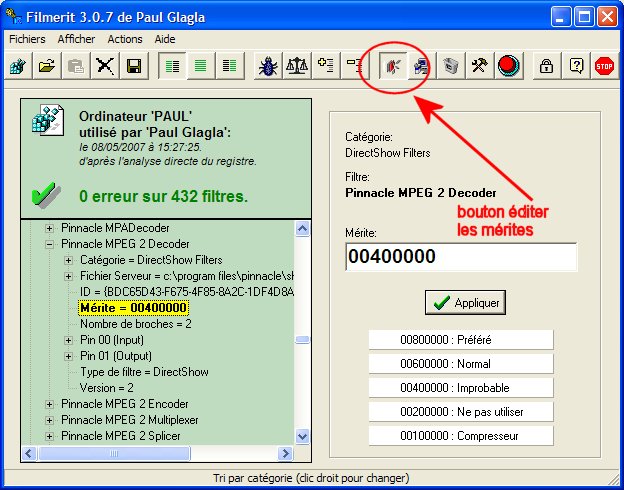Click the tree's vertical scrollbar down arrow
This screenshot has height=490, width=624.
click(x=302, y=436)
